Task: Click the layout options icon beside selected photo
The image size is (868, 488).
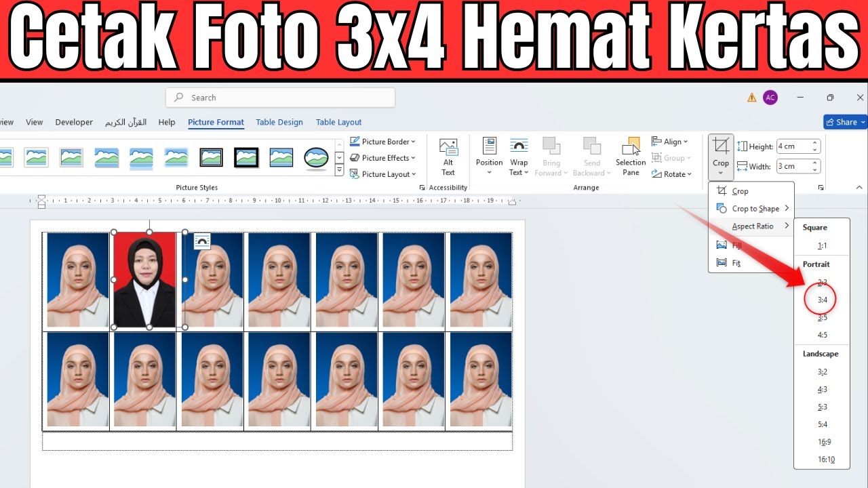Action: click(202, 241)
